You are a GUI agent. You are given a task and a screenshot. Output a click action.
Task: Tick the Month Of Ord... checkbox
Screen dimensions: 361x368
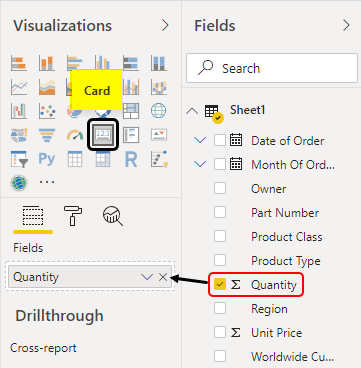tap(220, 164)
